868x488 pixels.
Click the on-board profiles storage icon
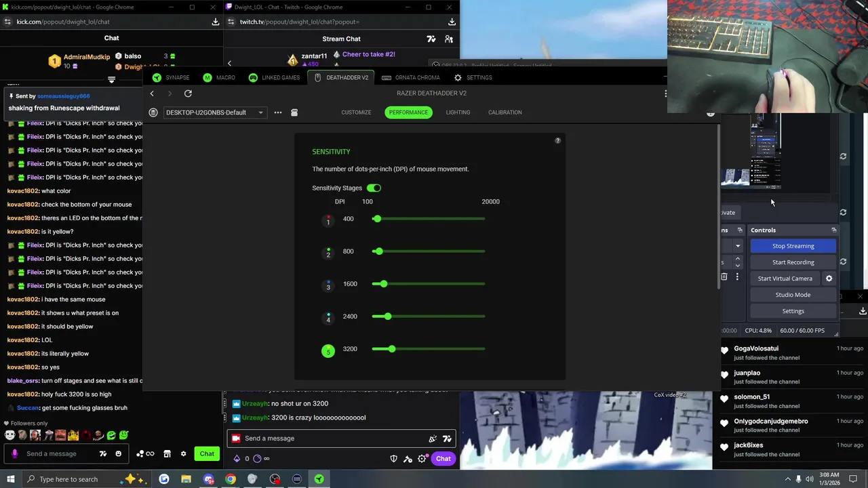tap(294, 113)
